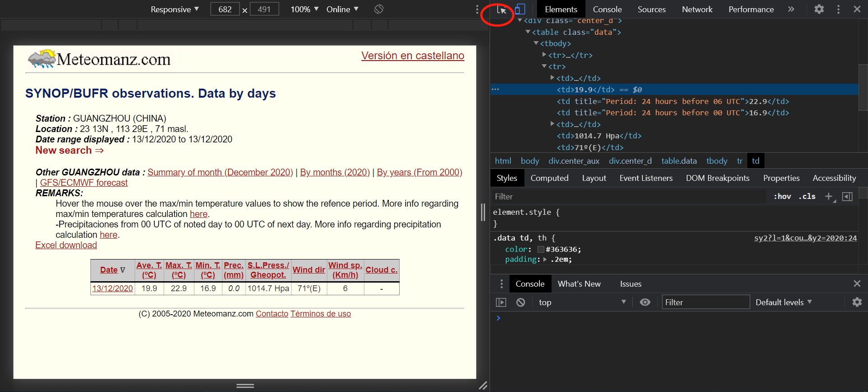Open the Responsive device dropdown
Screen dimensions: 868x392
[x=175, y=9]
